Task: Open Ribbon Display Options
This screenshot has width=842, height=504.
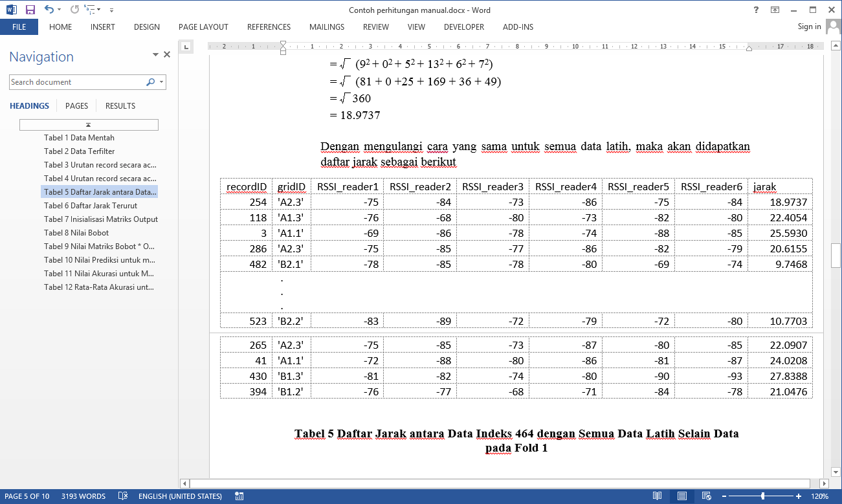Action: [x=775, y=10]
